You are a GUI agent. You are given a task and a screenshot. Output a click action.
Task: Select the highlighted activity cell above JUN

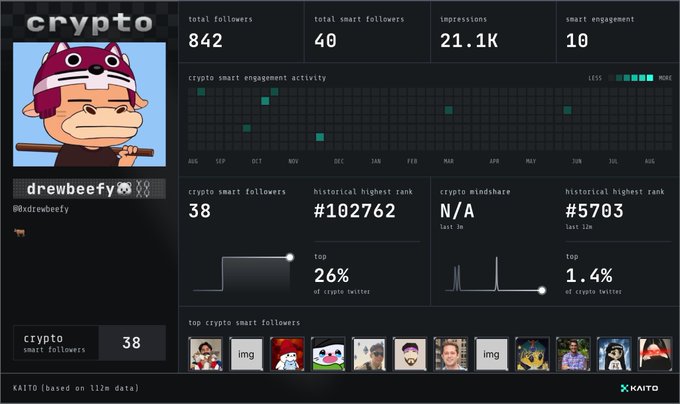pos(567,110)
